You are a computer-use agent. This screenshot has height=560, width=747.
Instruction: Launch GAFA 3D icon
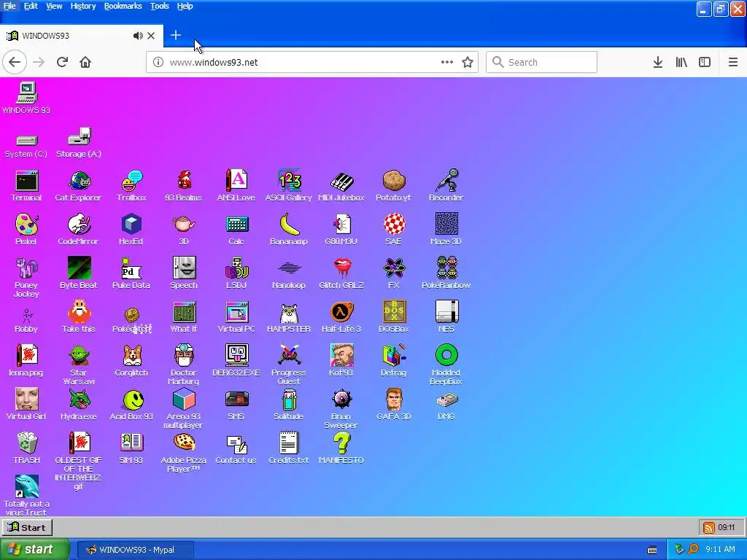(x=393, y=405)
